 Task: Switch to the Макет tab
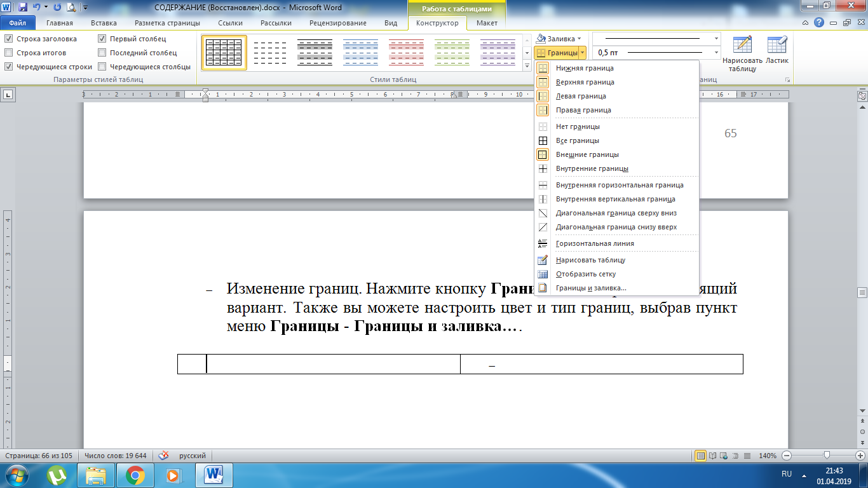[x=487, y=23]
